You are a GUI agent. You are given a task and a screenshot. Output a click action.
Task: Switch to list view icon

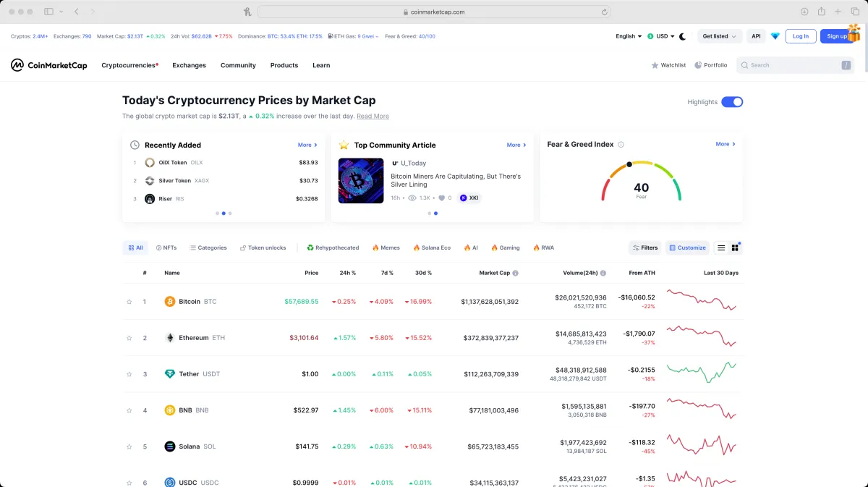pos(721,247)
